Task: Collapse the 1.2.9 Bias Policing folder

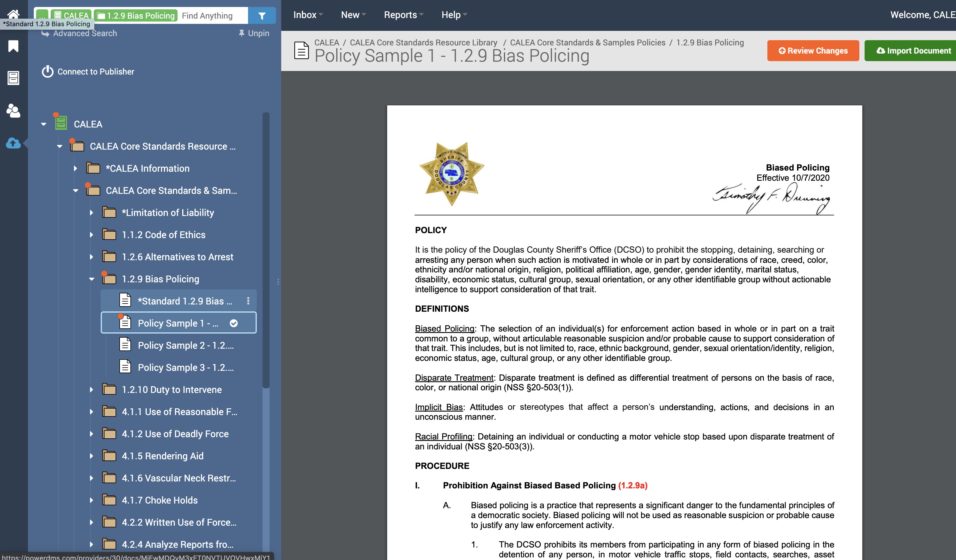Action: pos(92,279)
